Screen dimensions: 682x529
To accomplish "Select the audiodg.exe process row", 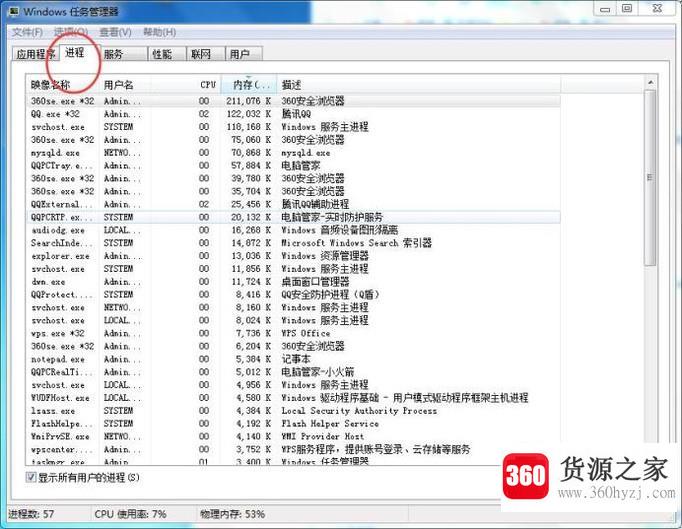I will pyautogui.click(x=293, y=230).
